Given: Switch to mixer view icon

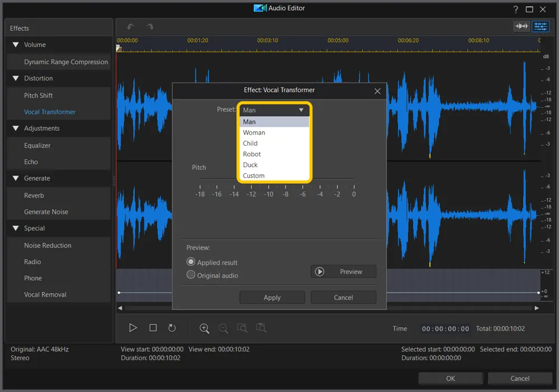Looking at the screenshot, I should pos(541,26).
